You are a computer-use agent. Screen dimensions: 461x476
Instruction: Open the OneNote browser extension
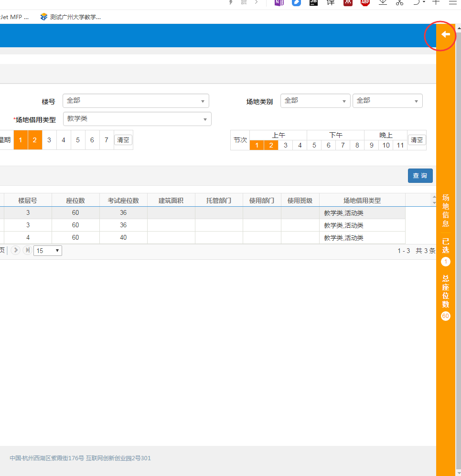[x=279, y=2]
